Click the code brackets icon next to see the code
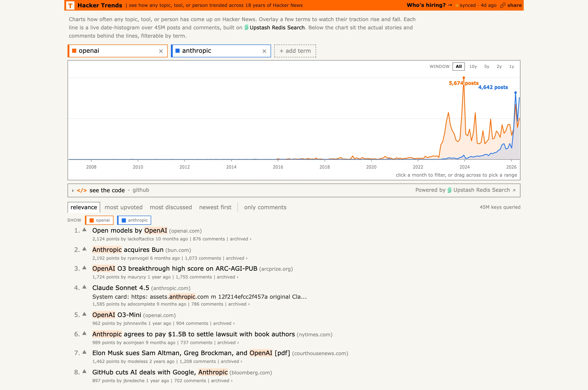The width and height of the screenshot is (588, 390). point(82,190)
